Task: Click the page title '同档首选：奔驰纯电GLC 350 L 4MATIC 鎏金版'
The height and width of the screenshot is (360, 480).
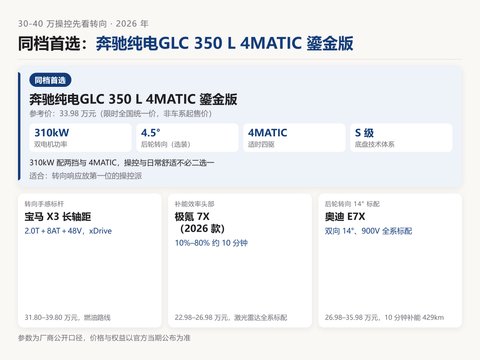Action: pyautogui.click(x=186, y=43)
